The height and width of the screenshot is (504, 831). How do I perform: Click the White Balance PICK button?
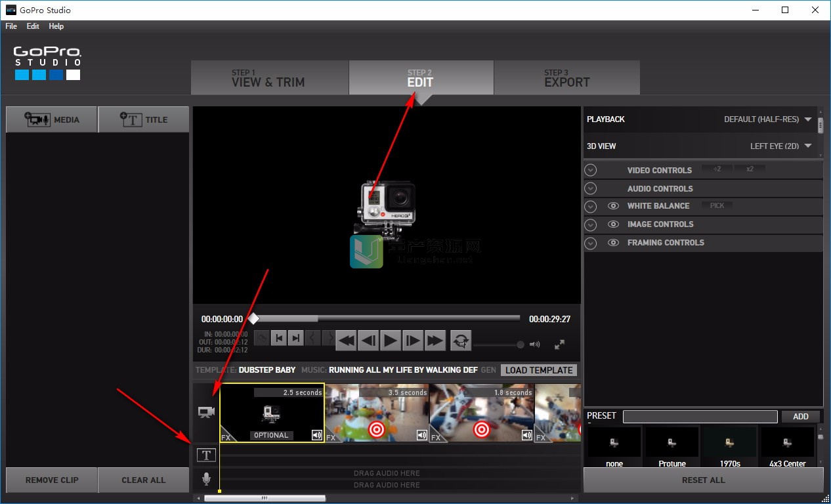(x=717, y=205)
